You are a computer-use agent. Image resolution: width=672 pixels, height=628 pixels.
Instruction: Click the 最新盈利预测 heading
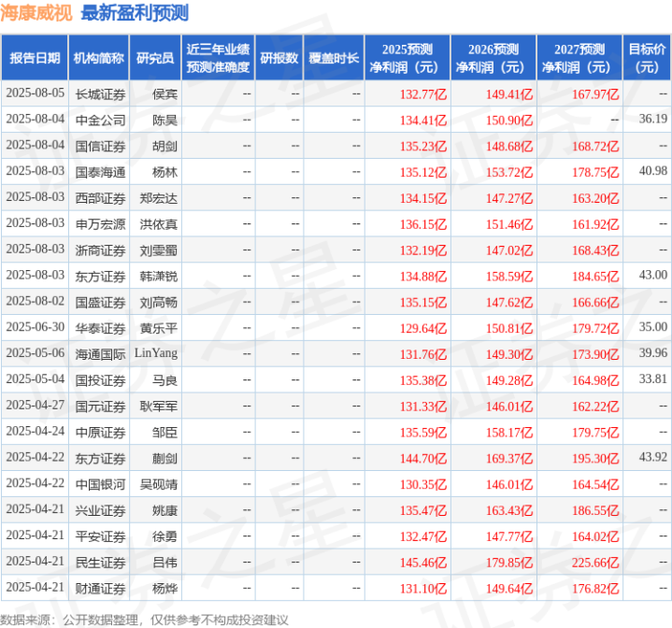[135, 13]
